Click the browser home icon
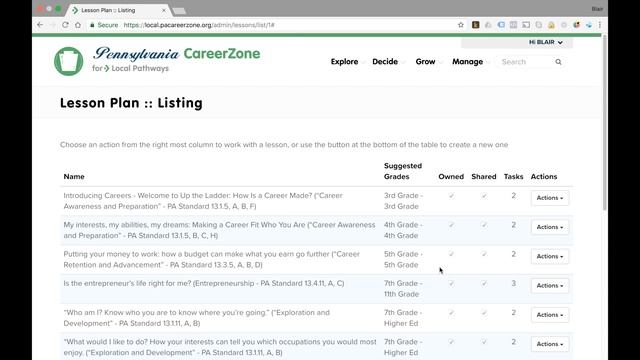The width and height of the screenshot is (640, 360). (x=78, y=25)
